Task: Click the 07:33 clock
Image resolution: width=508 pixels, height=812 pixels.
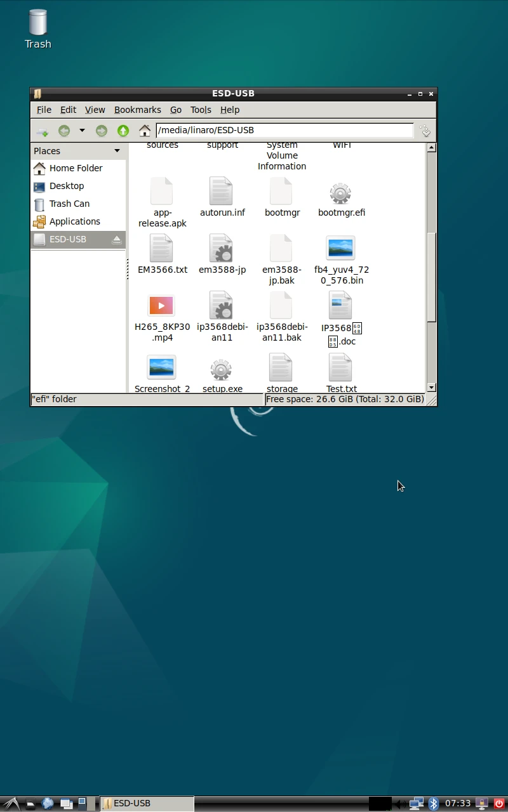Action: pos(458,804)
